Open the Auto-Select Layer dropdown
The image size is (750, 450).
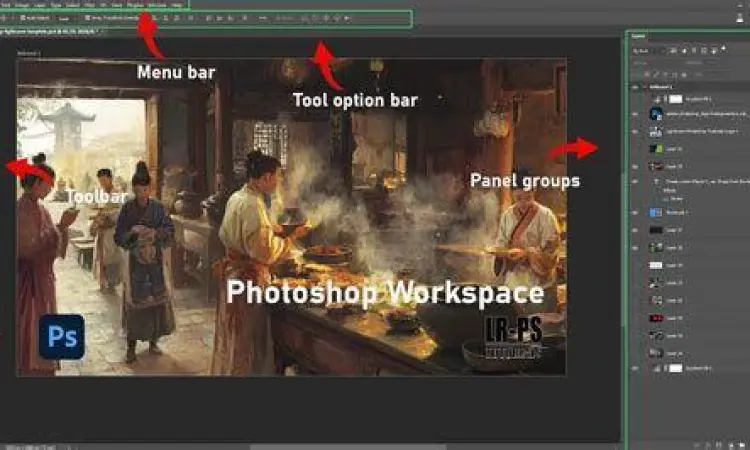64,18
